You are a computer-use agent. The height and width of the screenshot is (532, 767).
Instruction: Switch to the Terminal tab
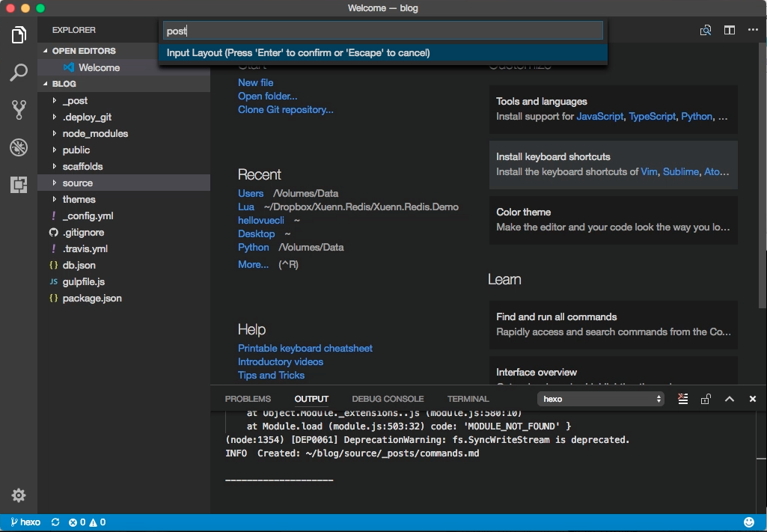tap(468, 399)
